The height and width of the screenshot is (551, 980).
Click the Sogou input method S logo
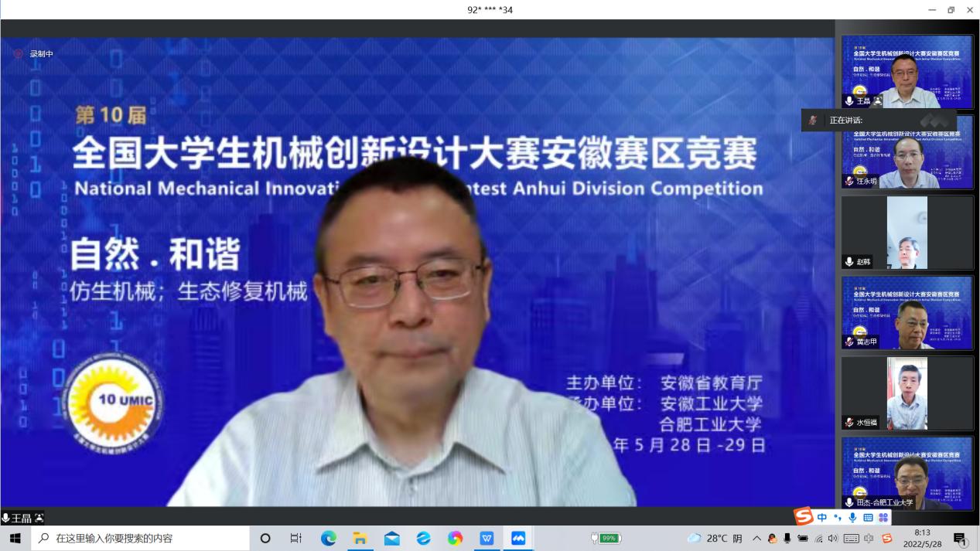(804, 517)
